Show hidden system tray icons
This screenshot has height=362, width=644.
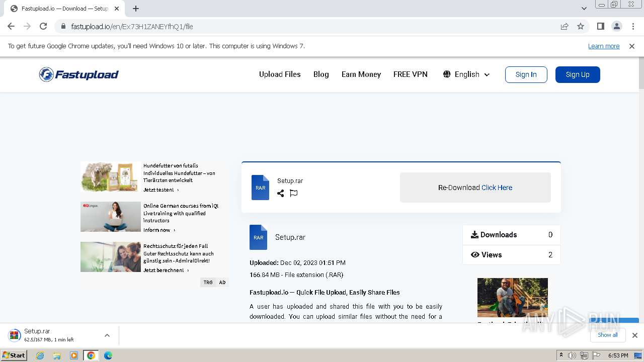pyautogui.click(x=561, y=355)
